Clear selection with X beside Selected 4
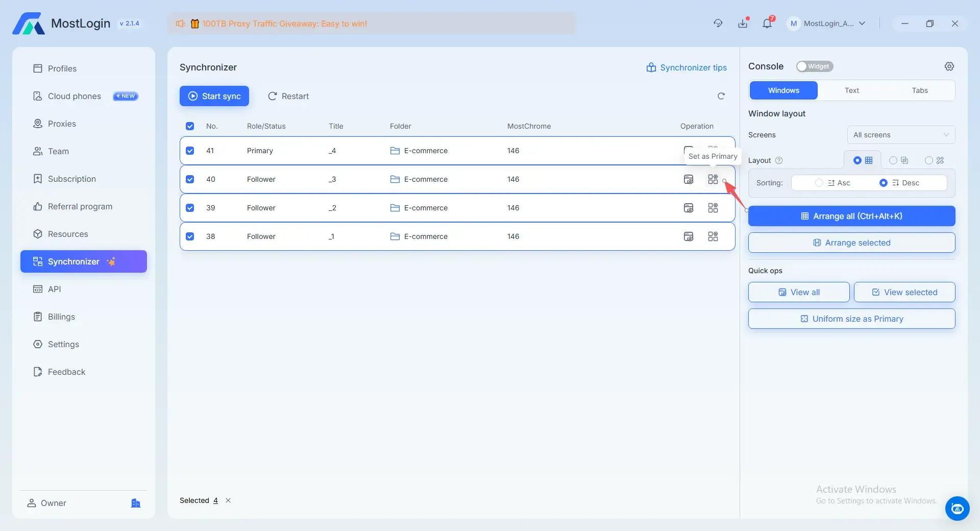Image resolution: width=980 pixels, height=531 pixels. tap(228, 500)
